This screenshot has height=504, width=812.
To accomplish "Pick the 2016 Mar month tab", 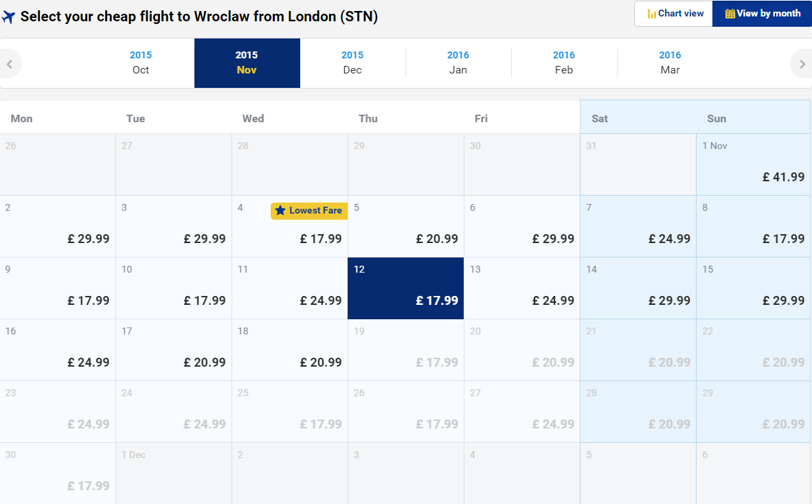I will [670, 62].
